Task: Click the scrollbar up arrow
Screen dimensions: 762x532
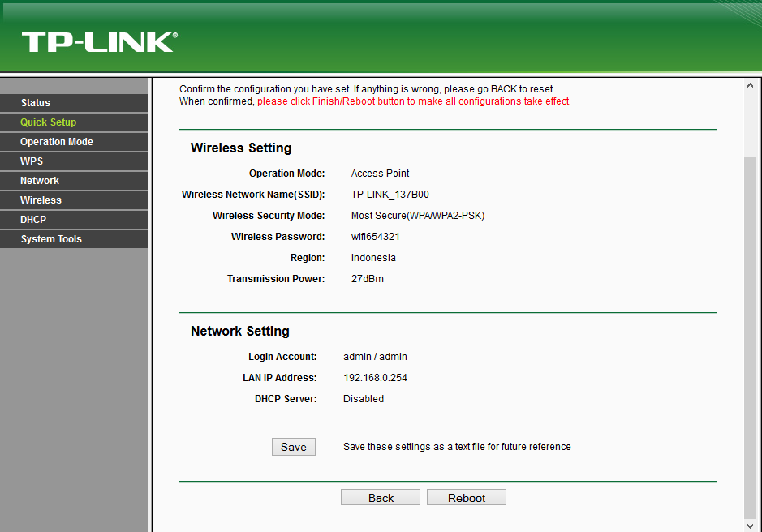Action: tap(749, 83)
